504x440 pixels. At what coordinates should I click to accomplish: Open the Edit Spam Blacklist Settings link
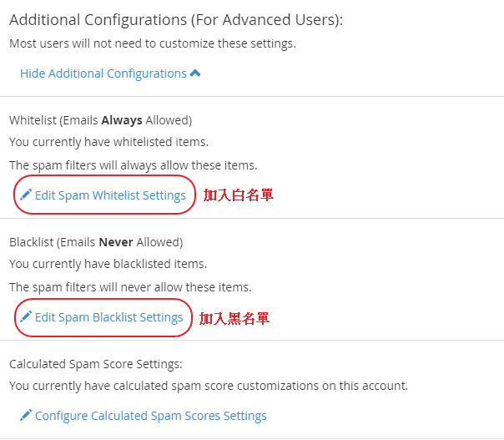click(x=108, y=317)
